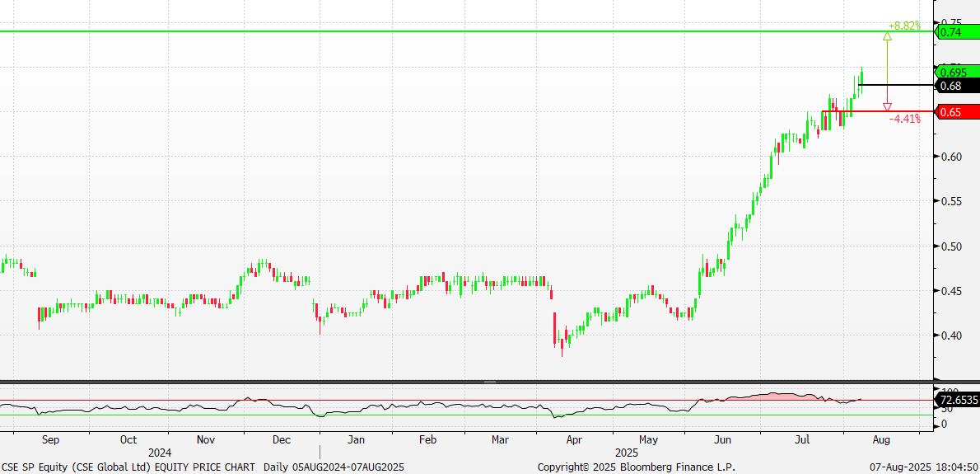The image size is (980, 474).
Task: Click the green 0.74 target price label
Action: click(956, 32)
